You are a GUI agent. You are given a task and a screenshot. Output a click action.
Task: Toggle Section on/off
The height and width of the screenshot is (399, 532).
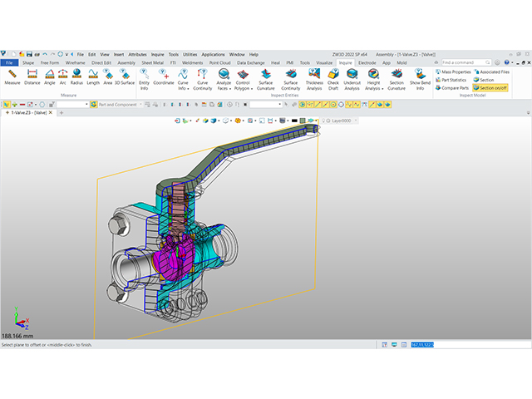point(490,88)
